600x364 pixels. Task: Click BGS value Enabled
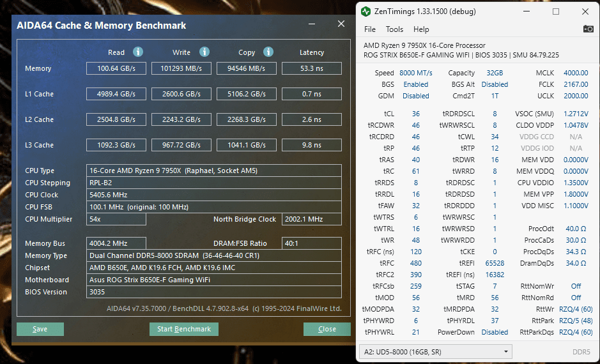click(x=416, y=84)
